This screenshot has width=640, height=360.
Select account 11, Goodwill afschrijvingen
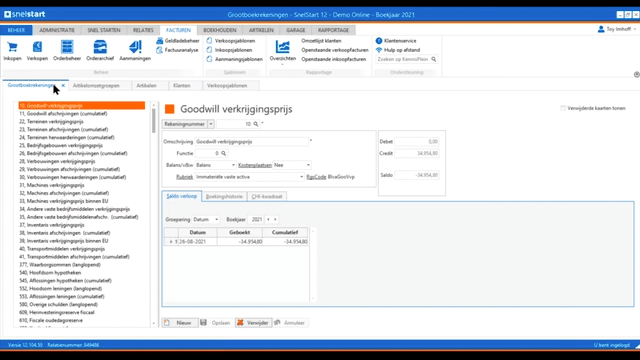point(63,114)
